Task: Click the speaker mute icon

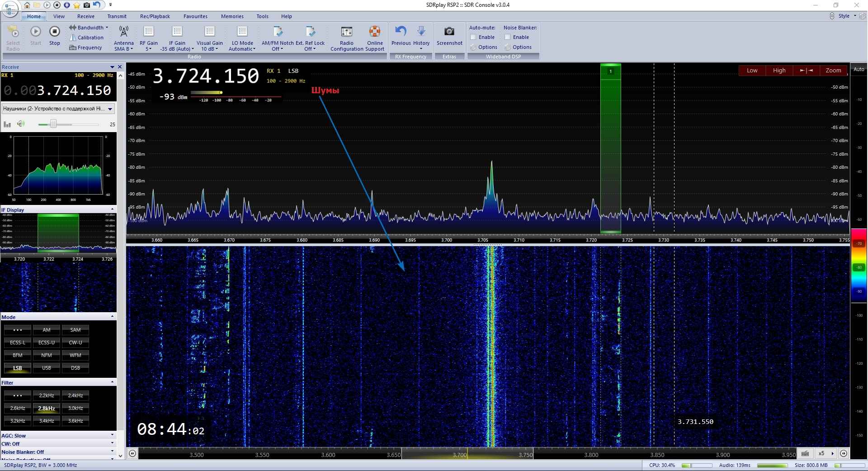Action: [x=21, y=124]
